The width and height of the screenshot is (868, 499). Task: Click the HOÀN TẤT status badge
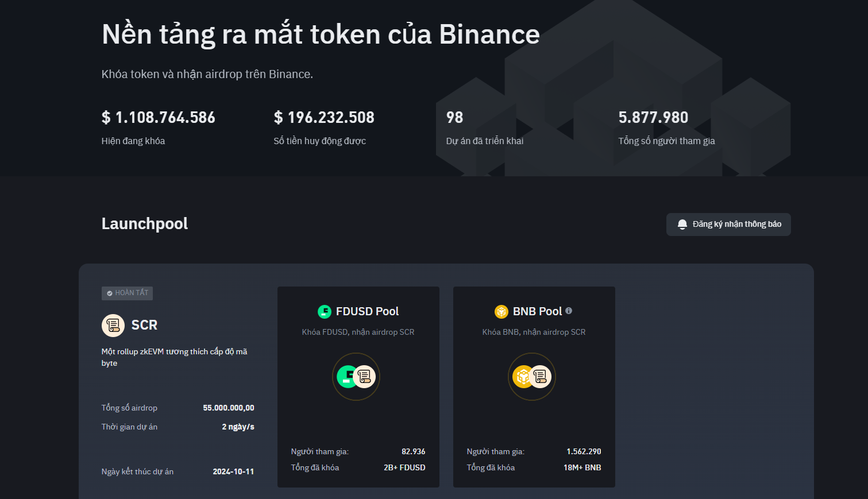127,293
